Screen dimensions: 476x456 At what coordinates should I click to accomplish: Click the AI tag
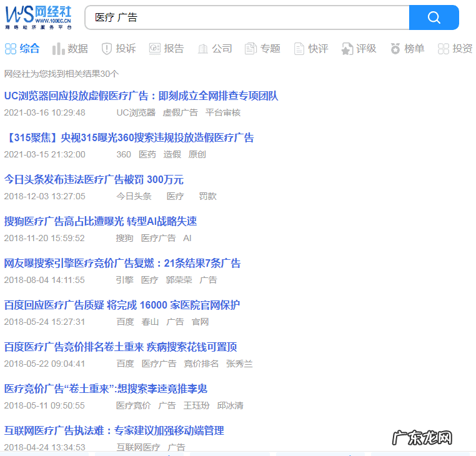[x=187, y=239]
